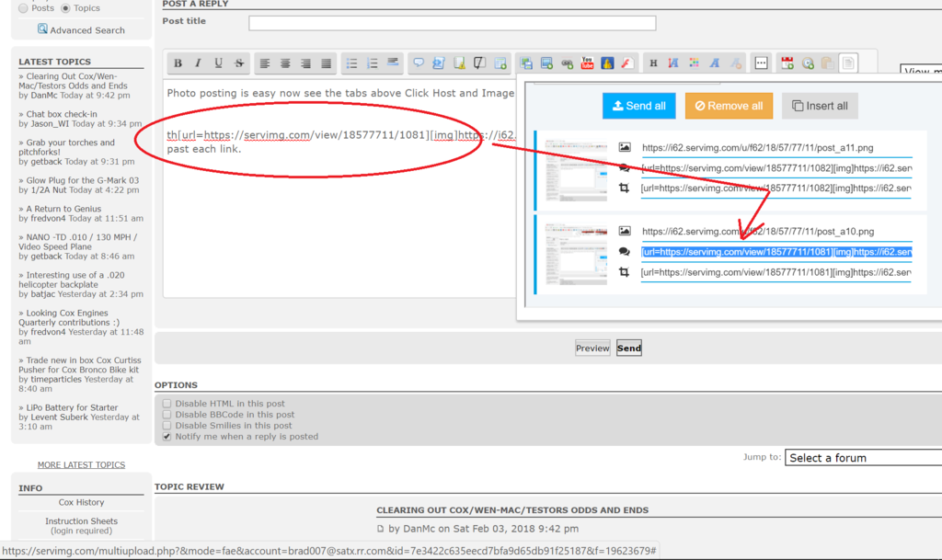Click Send all in the image host panel
The height and width of the screenshot is (560, 942).
(x=638, y=106)
